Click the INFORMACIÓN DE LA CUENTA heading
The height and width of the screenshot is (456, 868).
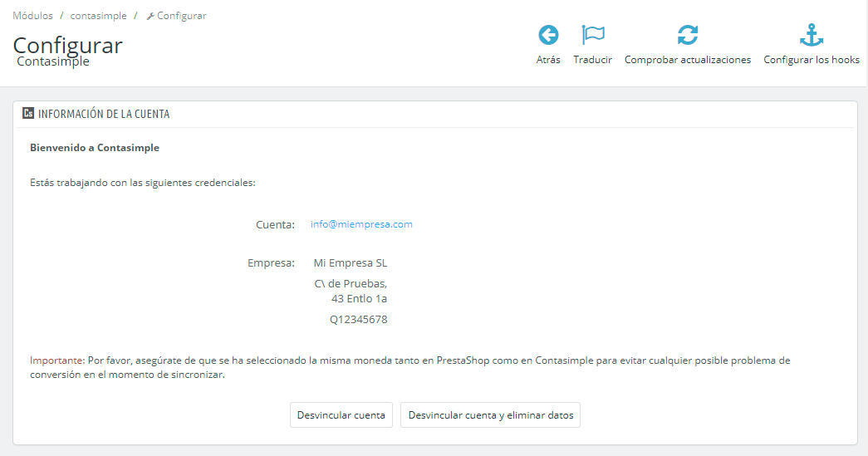tap(104, 114)
